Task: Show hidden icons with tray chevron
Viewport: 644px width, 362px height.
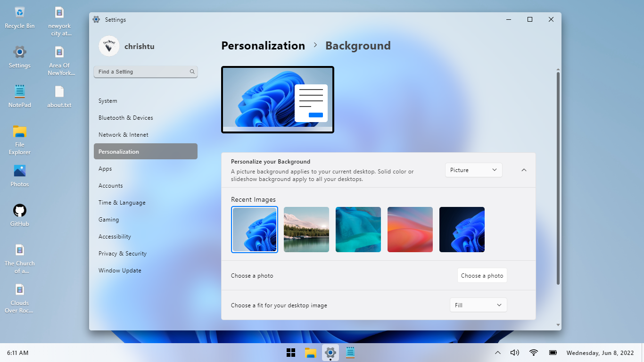Action: point(498,353)
